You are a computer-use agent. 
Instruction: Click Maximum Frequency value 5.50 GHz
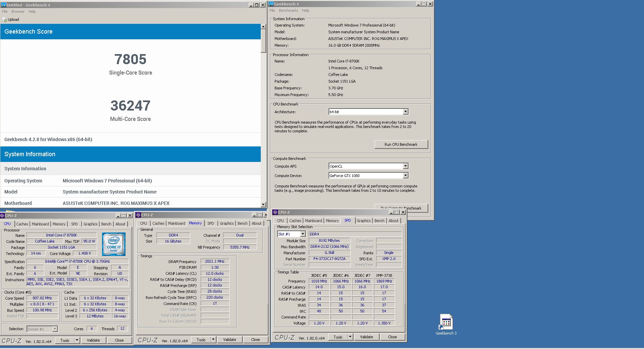[x=336, y=95]
